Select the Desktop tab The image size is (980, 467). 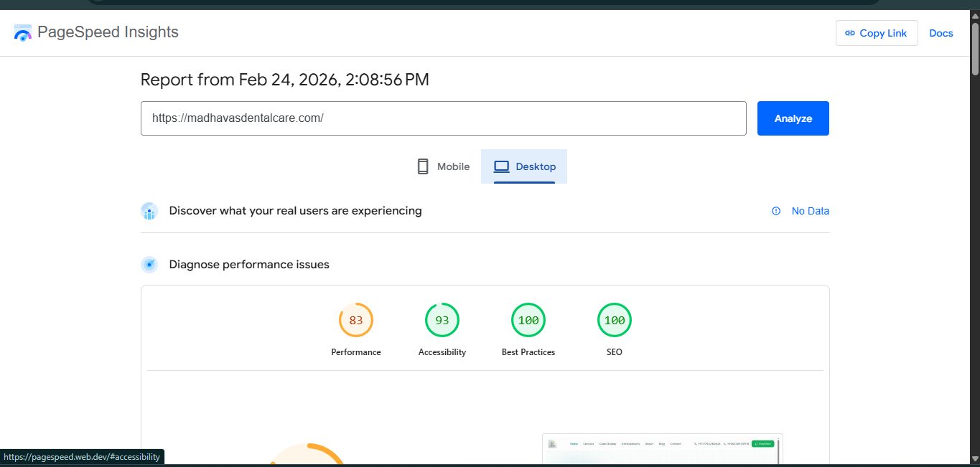(524, 166)
